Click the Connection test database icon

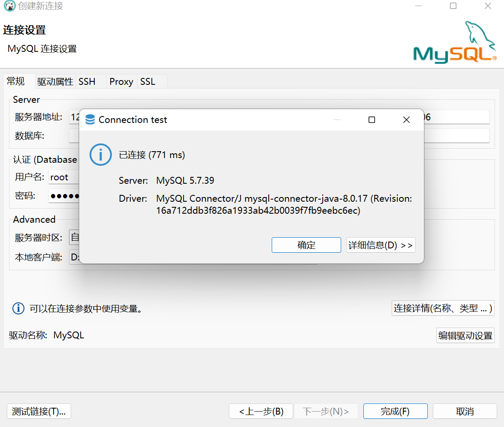[x=90, y=119]
